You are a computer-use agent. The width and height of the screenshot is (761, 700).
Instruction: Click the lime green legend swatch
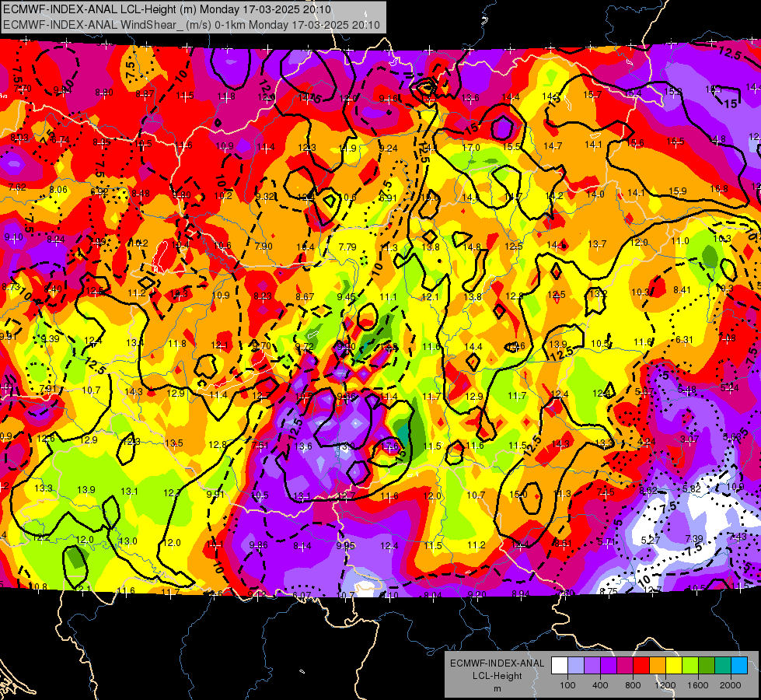point(690,666)
